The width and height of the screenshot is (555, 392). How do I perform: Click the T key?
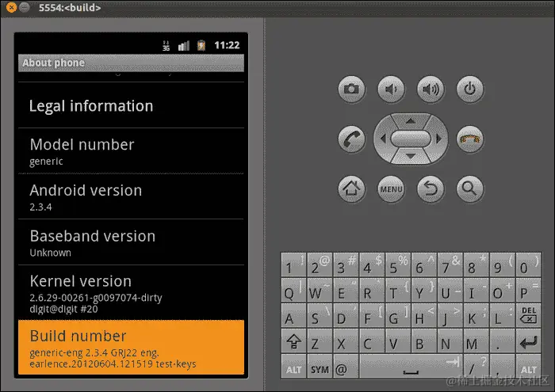(398, 290)
